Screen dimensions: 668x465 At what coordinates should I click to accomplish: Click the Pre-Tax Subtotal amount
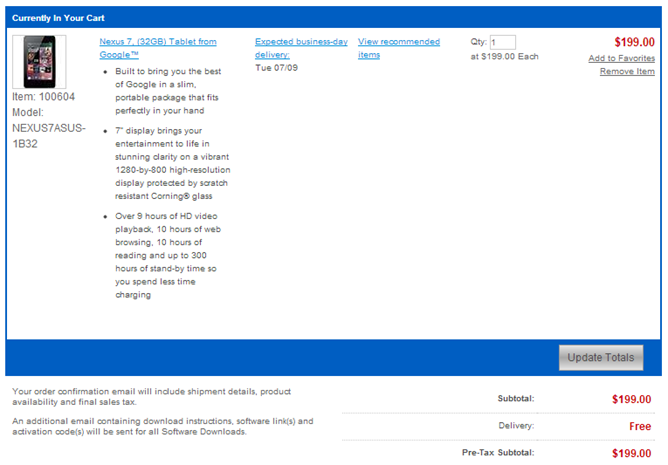click(631, 453)
